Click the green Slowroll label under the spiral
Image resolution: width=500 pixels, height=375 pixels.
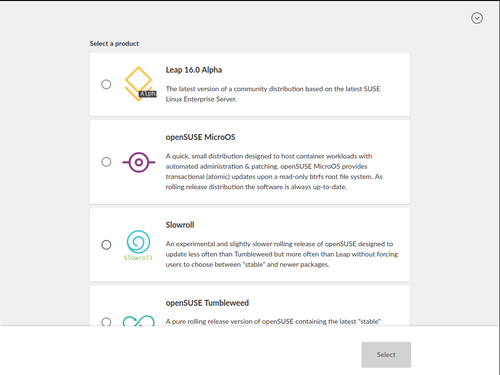[138, 258]
